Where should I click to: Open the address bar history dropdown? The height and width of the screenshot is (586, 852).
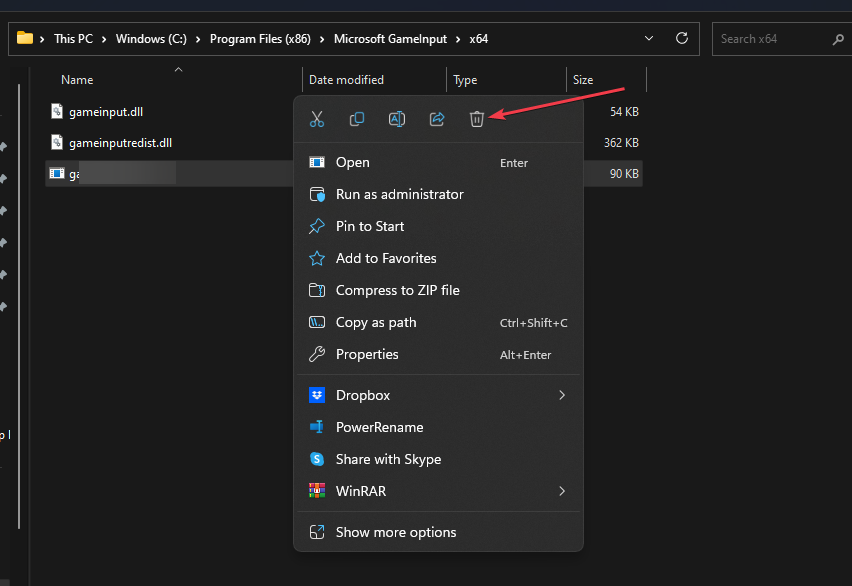coord(649,39)
